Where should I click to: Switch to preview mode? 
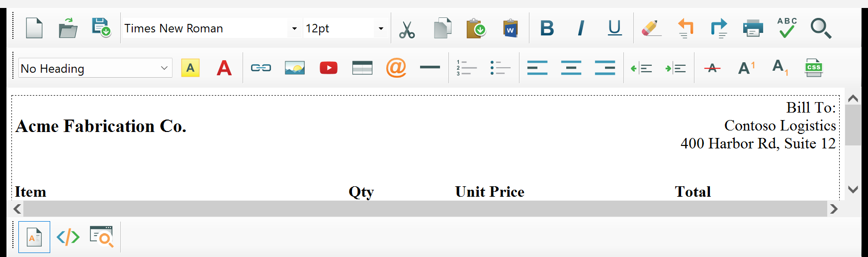click(101, 237)
